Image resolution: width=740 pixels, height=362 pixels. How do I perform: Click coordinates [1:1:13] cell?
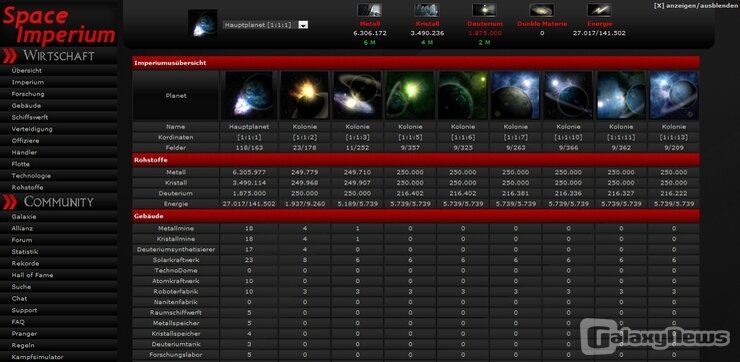click(x=674, y=137)
